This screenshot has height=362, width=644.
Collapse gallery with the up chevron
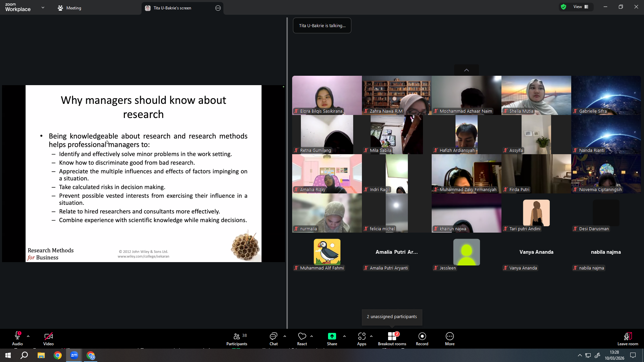467,70
